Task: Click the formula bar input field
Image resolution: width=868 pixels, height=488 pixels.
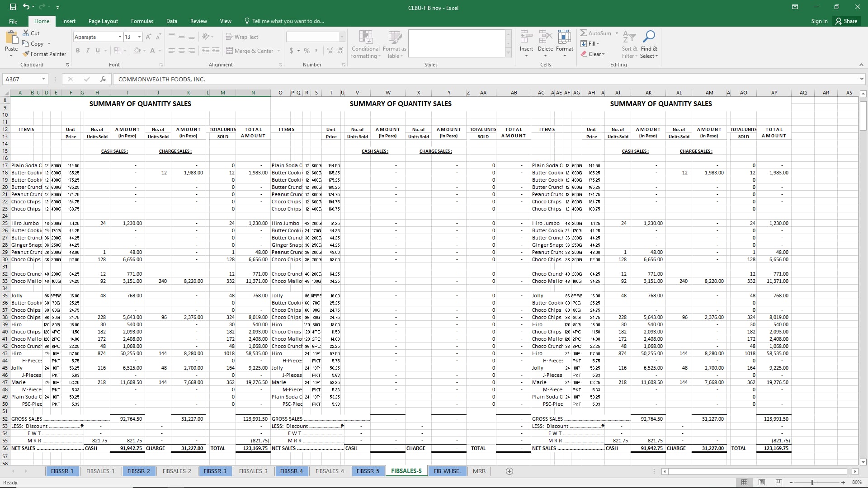Action: [452, 79]
